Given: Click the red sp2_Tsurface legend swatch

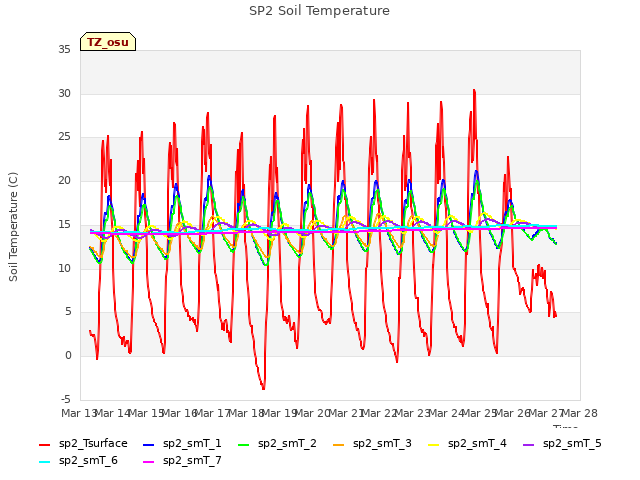Looking at the screenshot, I should pos(44,444).
